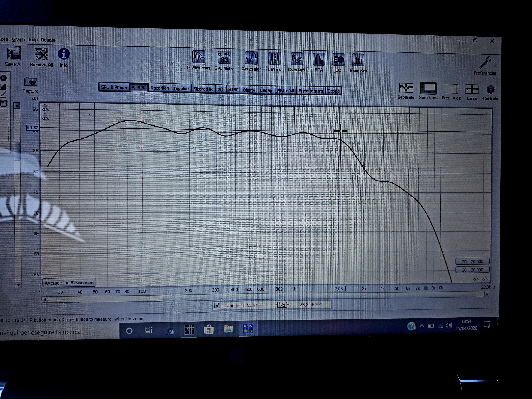Uncheck measurement 1 apr 15 checkbox

coord(217,305)
